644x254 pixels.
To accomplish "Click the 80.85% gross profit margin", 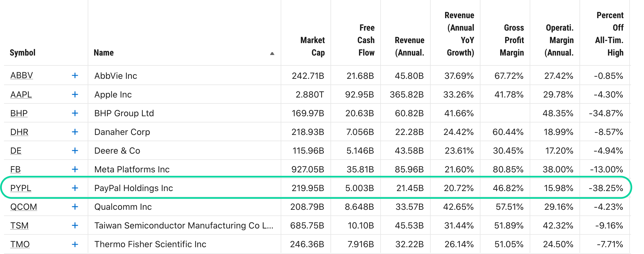I will tap(508, 169).
